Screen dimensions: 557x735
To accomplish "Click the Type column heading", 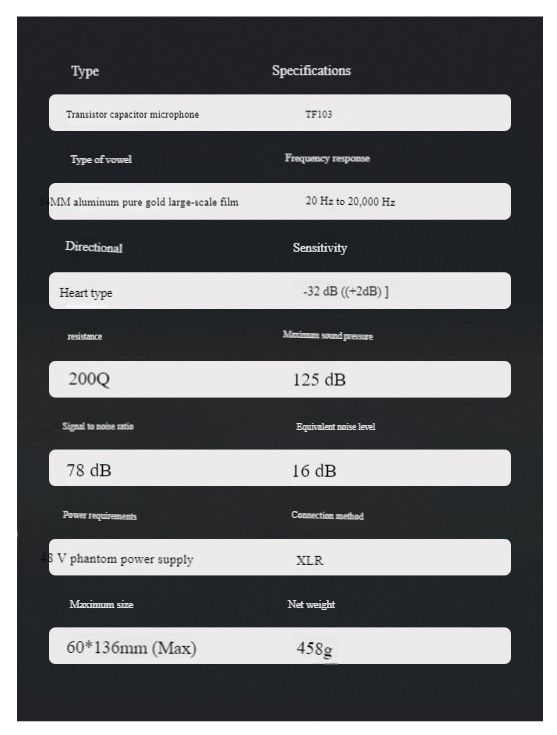I will pos(85,71).
